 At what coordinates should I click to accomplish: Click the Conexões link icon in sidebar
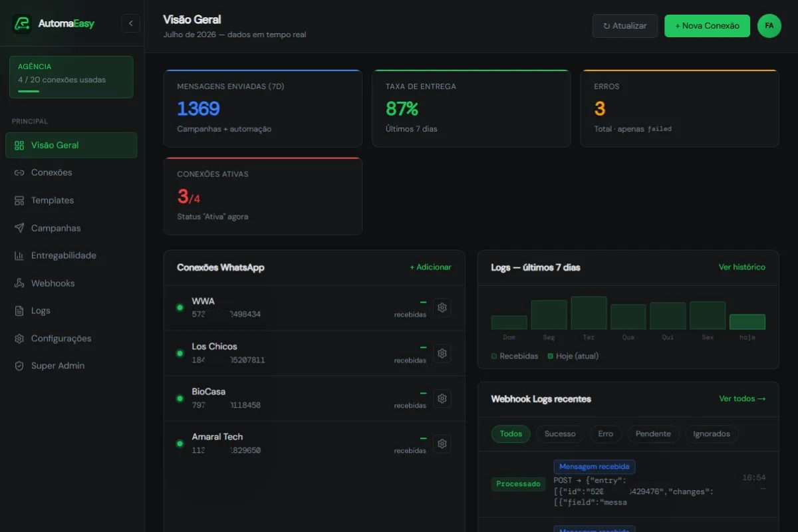(x=19, y=173)
